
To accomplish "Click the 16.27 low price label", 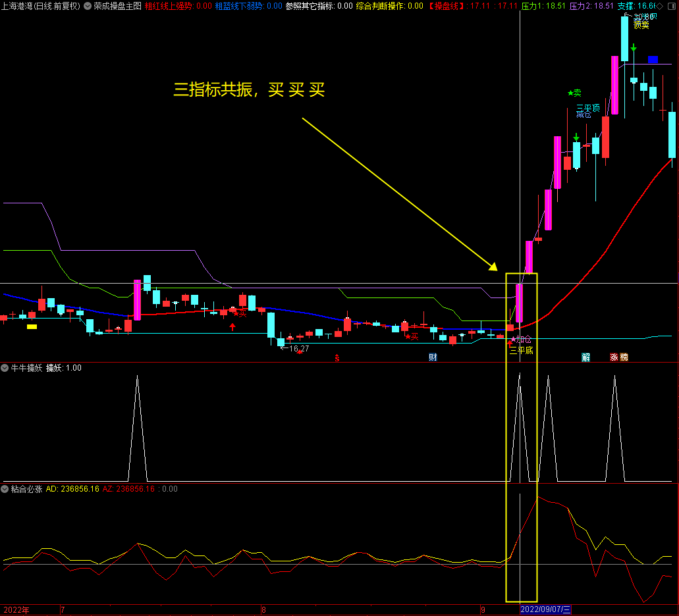I will pyautogui.click(x=299, y=349).
